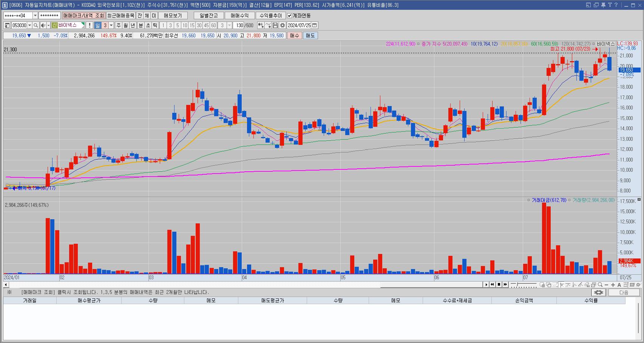This screenshot has width=644, height=343.
Task: Open the calendar date picker icon
Action: click(315, 25)
